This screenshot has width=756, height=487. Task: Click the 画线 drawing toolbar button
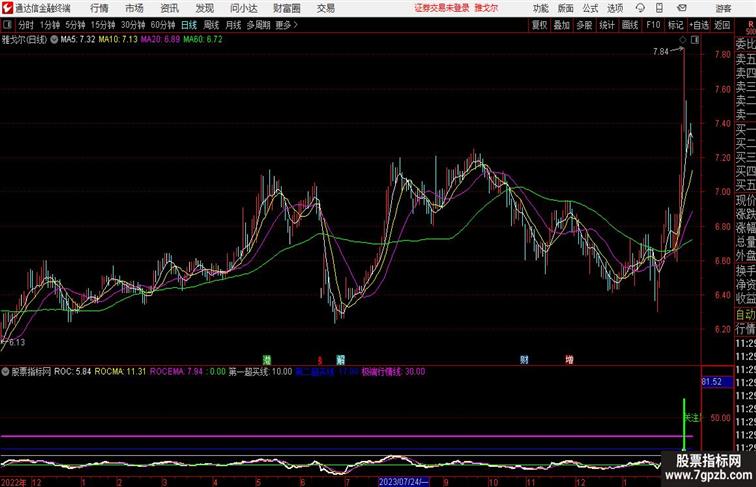[630, 25]
